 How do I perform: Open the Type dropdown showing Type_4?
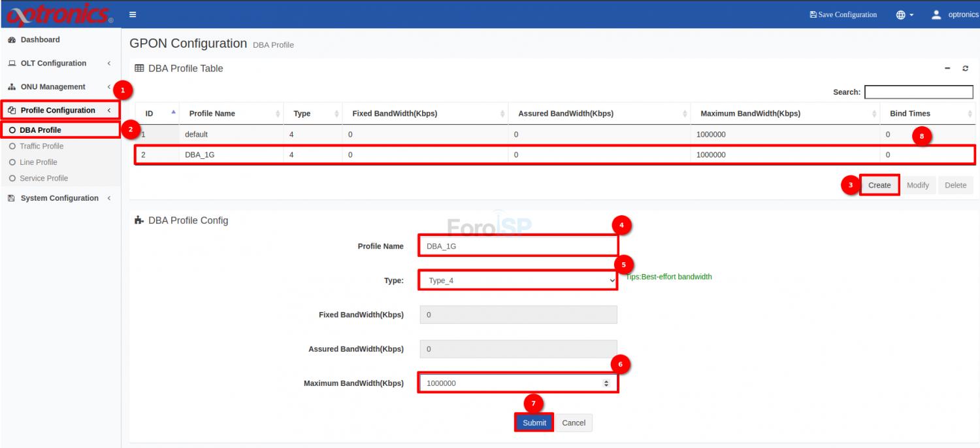(518, 281)
